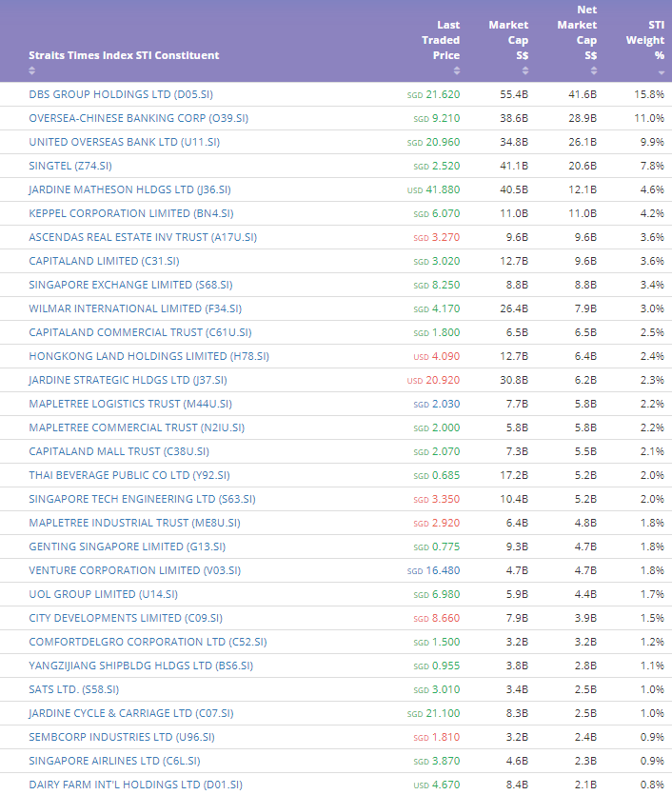Sort by Market Cap S$ arrows

tap(525, 70)
